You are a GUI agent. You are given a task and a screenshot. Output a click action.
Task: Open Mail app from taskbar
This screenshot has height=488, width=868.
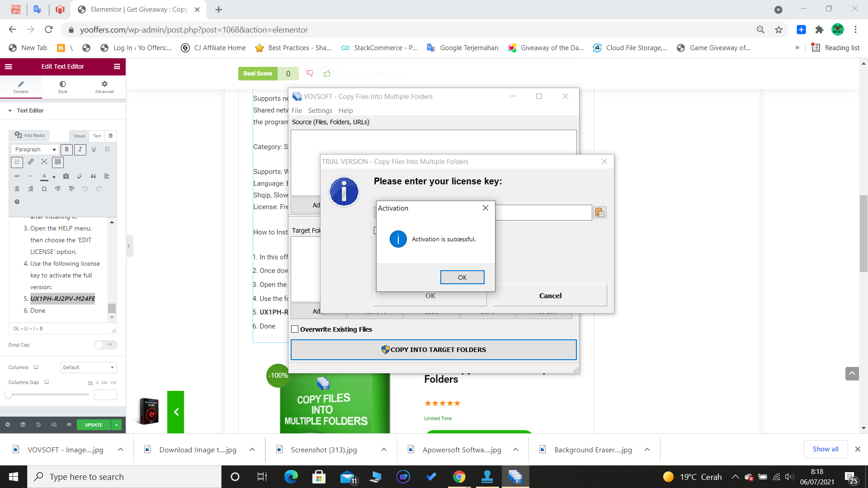(x=347, y=477)
